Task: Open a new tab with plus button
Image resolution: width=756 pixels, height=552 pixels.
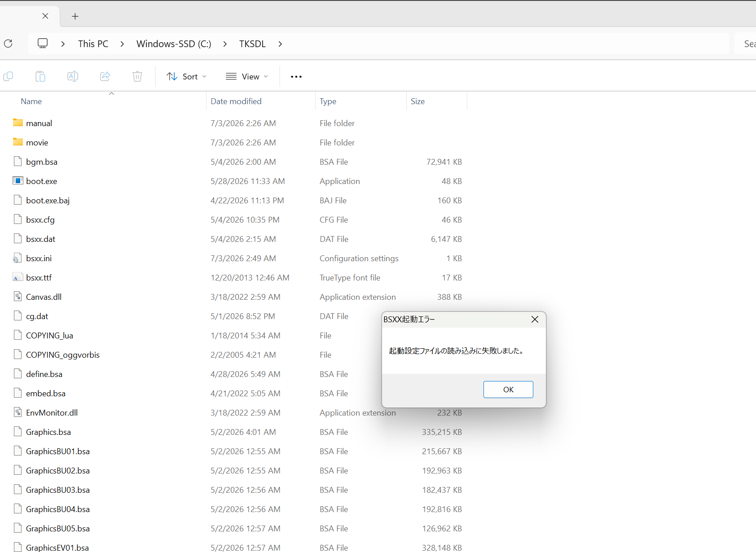Action: (75, 16)
